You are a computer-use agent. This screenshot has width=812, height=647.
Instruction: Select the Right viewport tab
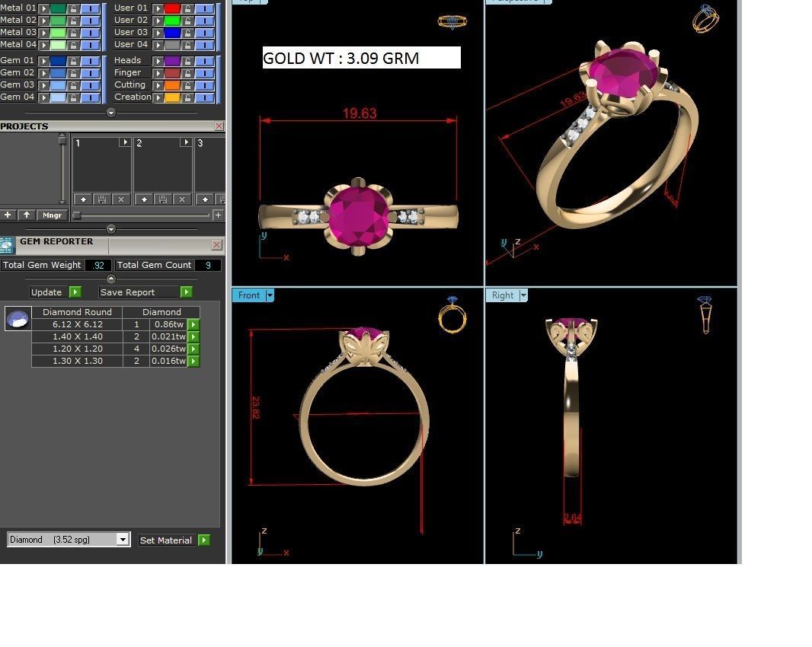502,295
